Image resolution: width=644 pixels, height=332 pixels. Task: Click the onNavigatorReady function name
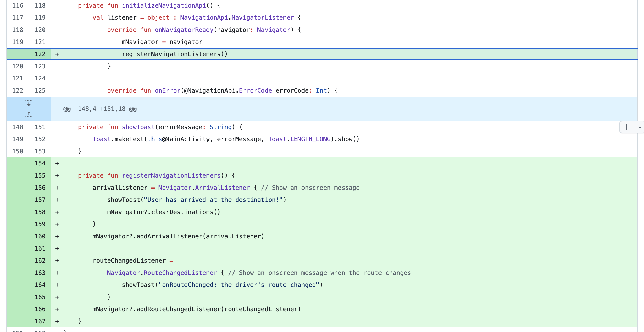coord(184,30)
